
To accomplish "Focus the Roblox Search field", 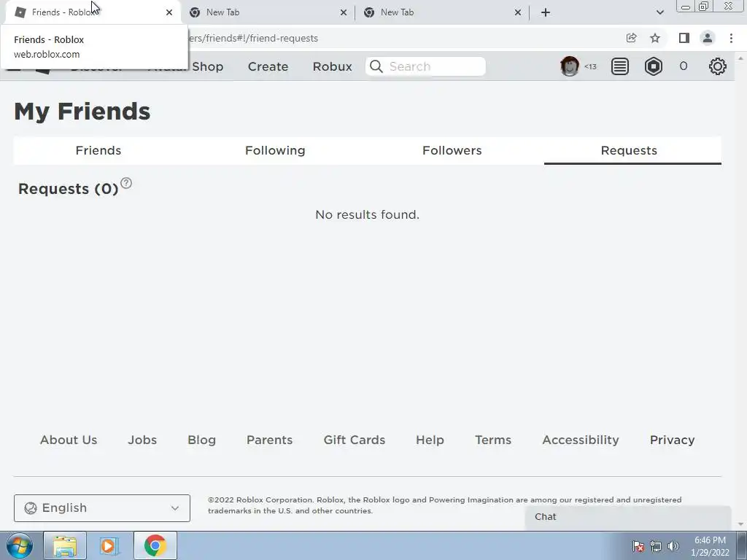I will (425, 66).
